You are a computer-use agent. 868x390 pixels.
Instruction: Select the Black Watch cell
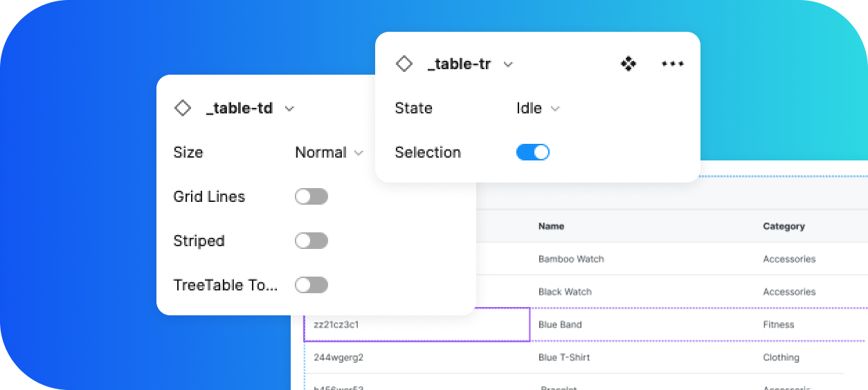(565, 292)
